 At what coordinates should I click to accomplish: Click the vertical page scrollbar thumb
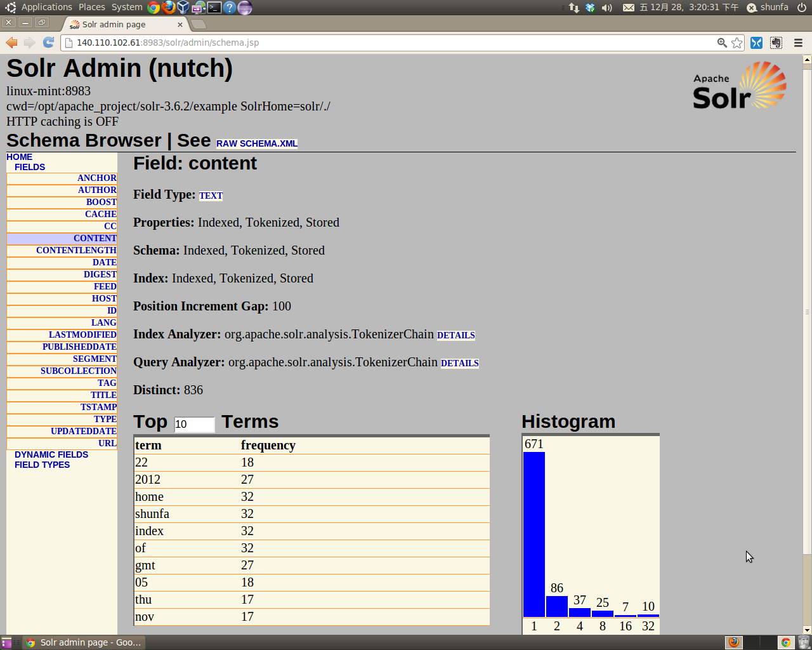pos(807,311)
